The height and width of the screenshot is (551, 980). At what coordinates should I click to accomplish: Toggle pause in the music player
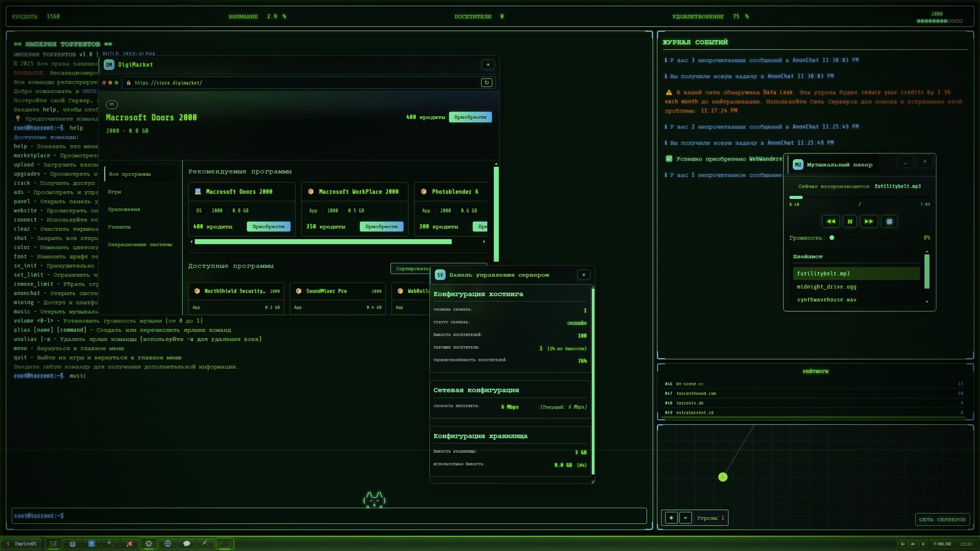(849, 221)
